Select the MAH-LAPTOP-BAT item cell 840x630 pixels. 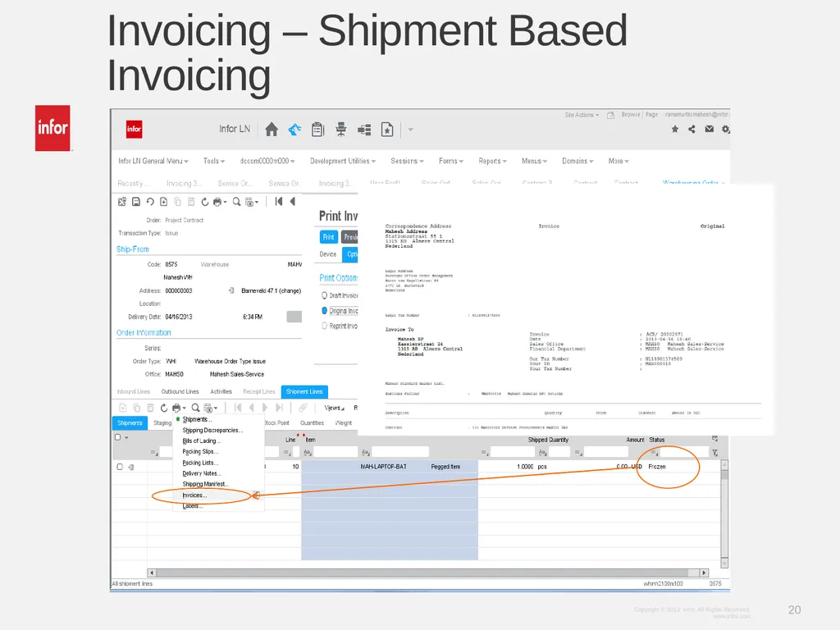tap(384, 467)
